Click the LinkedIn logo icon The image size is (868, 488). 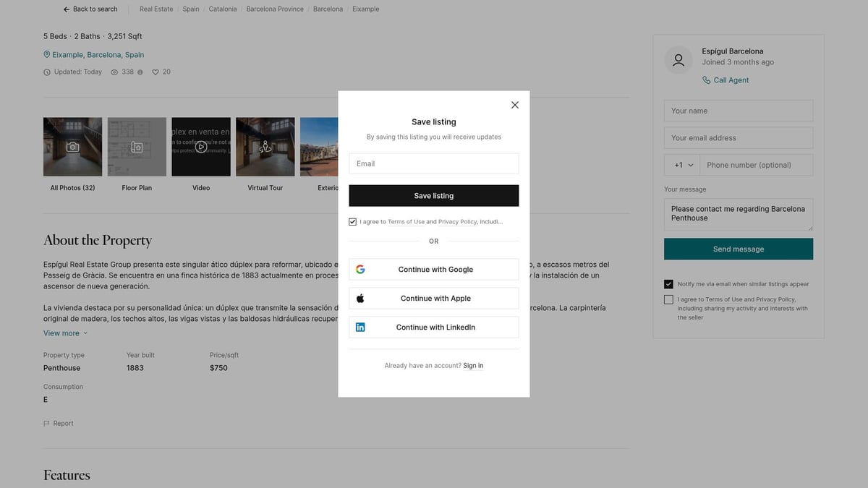coord(360,328)
